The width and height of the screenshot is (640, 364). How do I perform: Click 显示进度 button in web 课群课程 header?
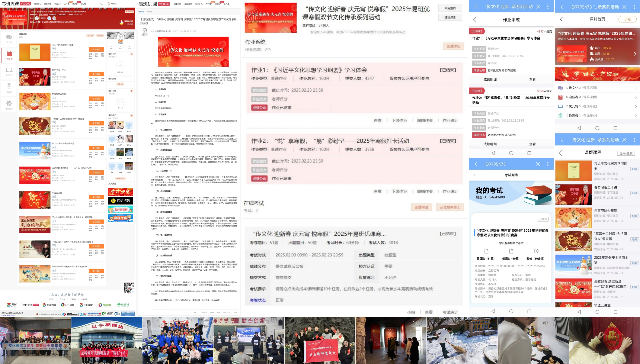(x=90, y=36)
